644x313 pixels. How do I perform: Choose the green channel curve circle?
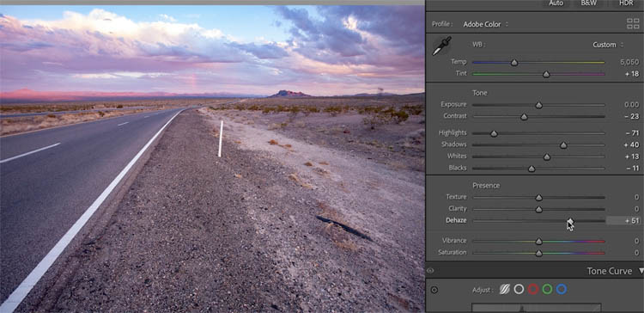[x=547, y=289]
